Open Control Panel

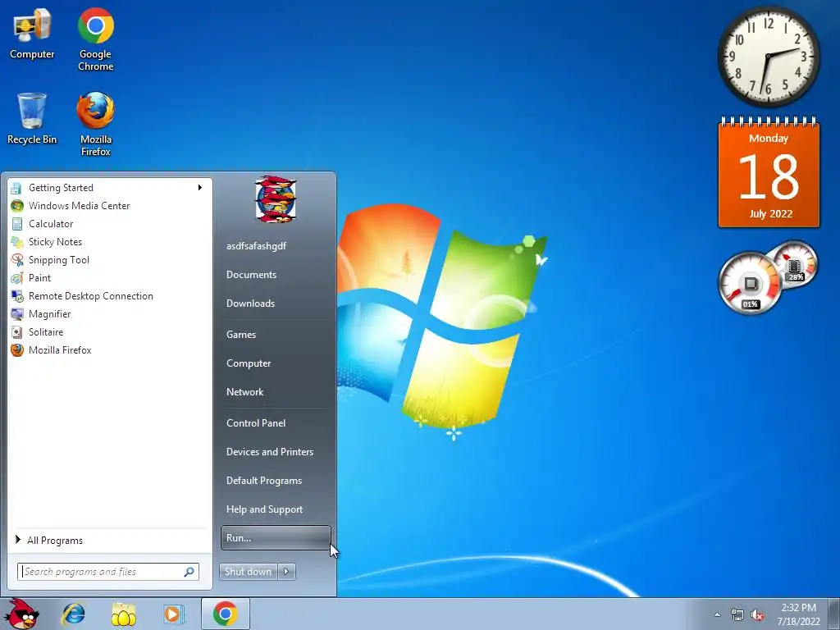tap(256, 423)
